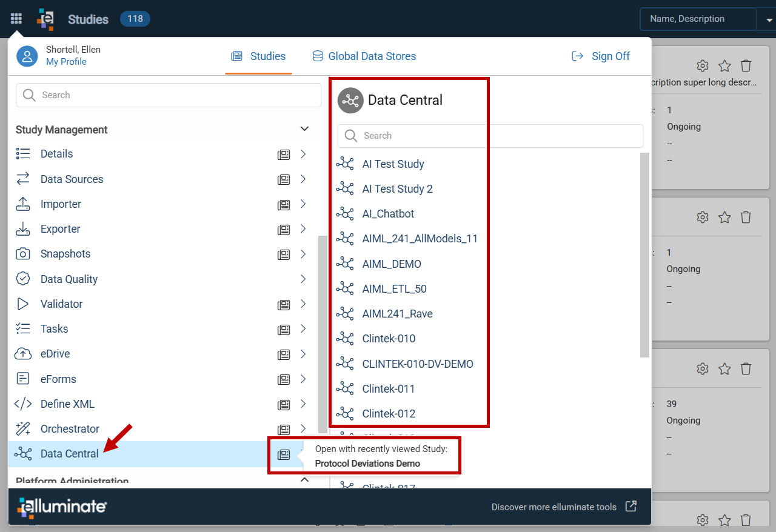Select eForms in Study Management menu
Screen dimensions: 776x532
[58, 379]
